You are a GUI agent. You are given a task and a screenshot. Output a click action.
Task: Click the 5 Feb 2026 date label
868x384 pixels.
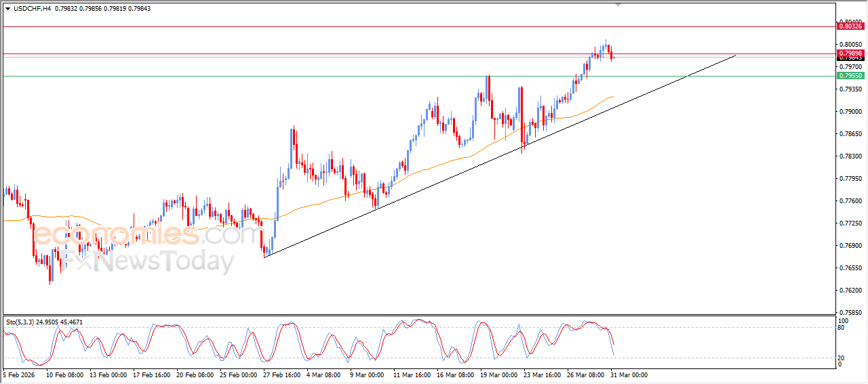click(x=20, y=375)
